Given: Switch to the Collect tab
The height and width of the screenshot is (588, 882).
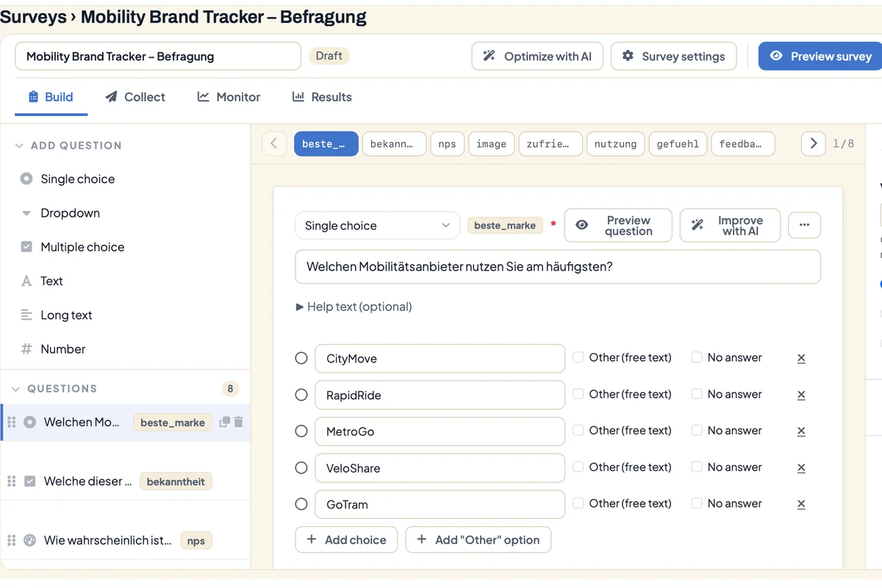Looking at the screenshot, I should click(135, 97).
